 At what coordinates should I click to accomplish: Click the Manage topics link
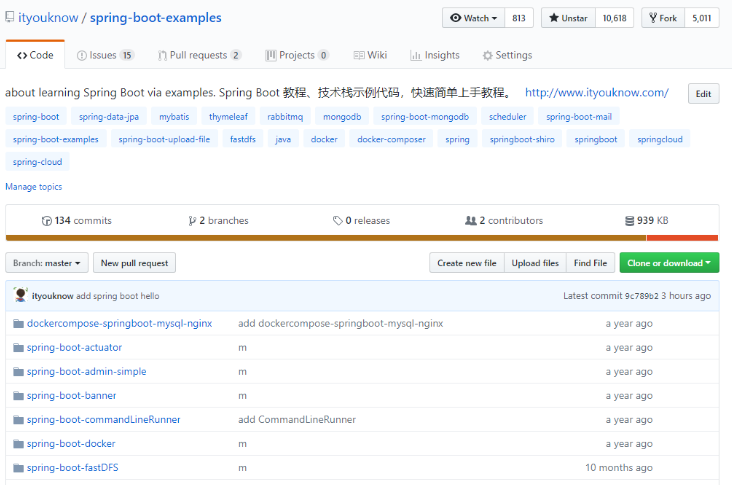[x=34, y=187]
